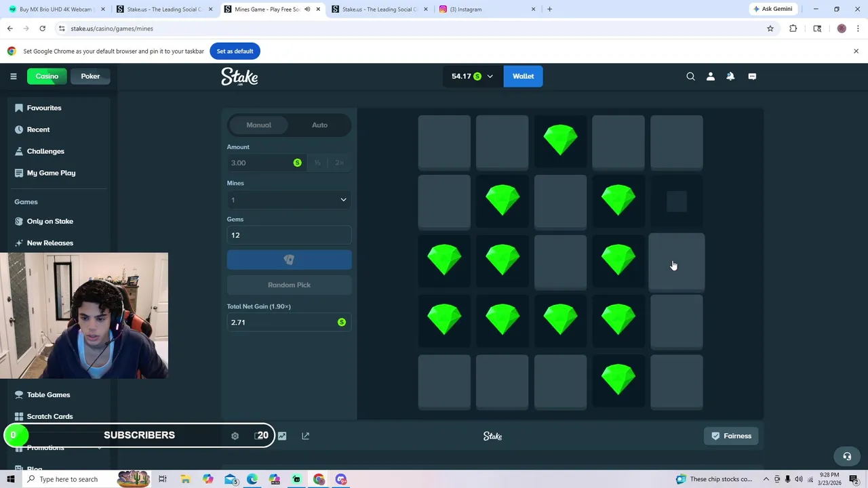Switch to the Instagram tab
Screen dimensions: 868x488
(x=488, y=9)
